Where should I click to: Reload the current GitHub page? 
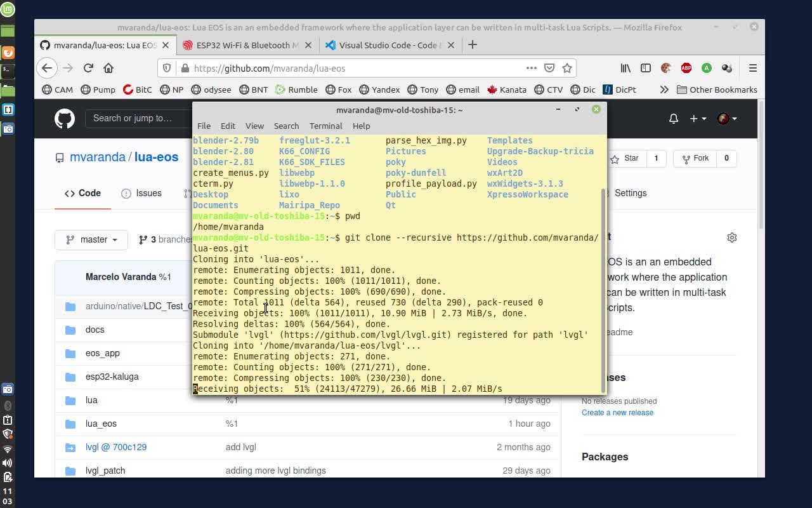88,68
